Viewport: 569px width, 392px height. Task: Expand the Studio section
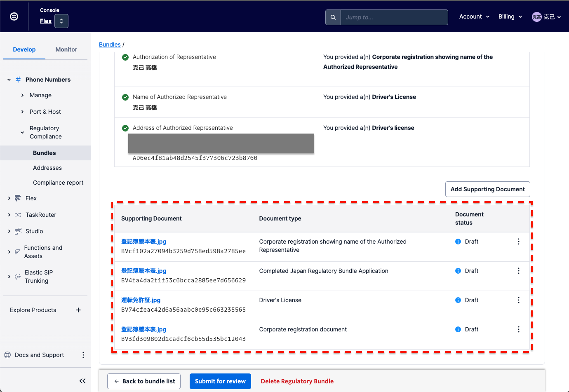tap(9, 231)
